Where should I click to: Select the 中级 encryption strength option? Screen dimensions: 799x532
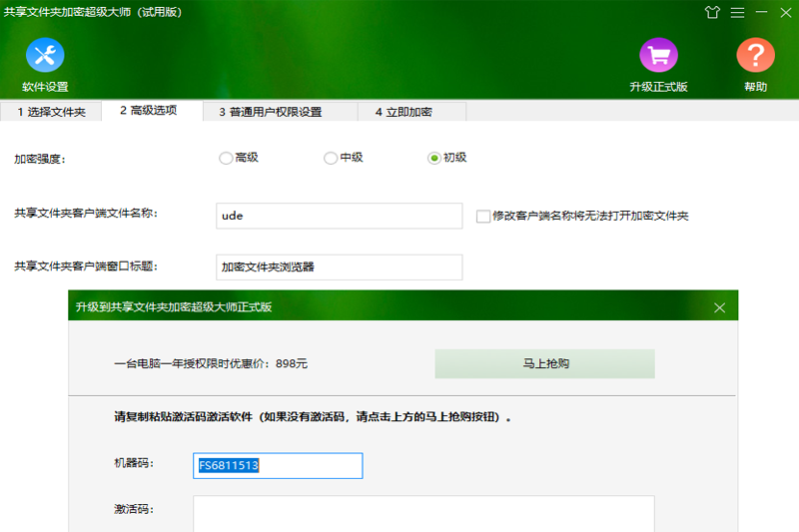[x=331, y=158]
